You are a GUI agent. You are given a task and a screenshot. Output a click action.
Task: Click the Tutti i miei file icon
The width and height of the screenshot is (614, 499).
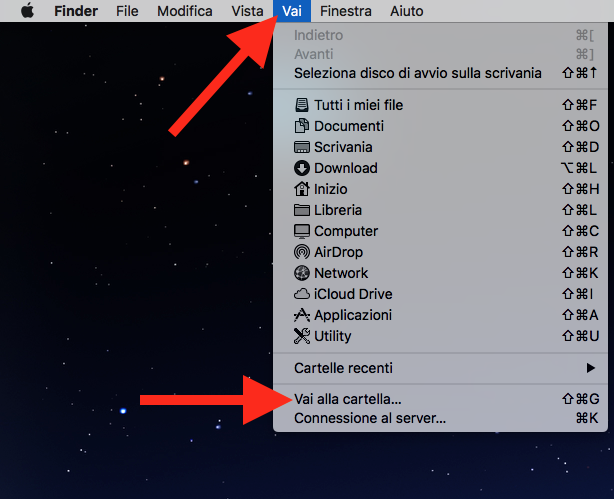pyautogui.click(x=302, y=105)
